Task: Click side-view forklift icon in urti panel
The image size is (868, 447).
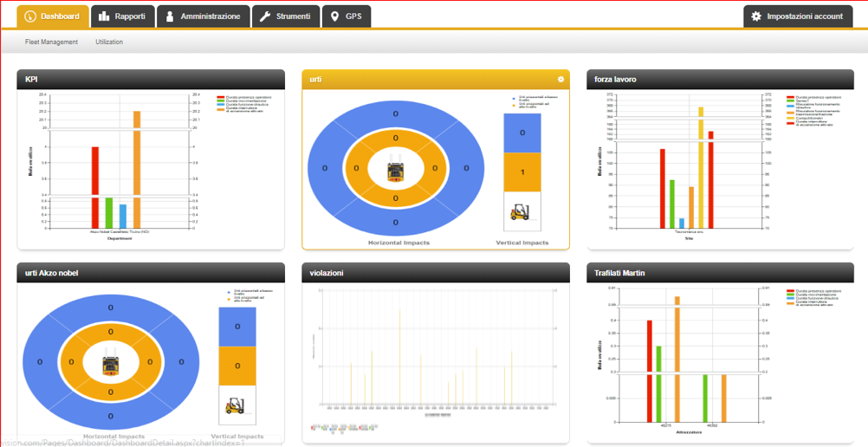Action: click(522, 211)
